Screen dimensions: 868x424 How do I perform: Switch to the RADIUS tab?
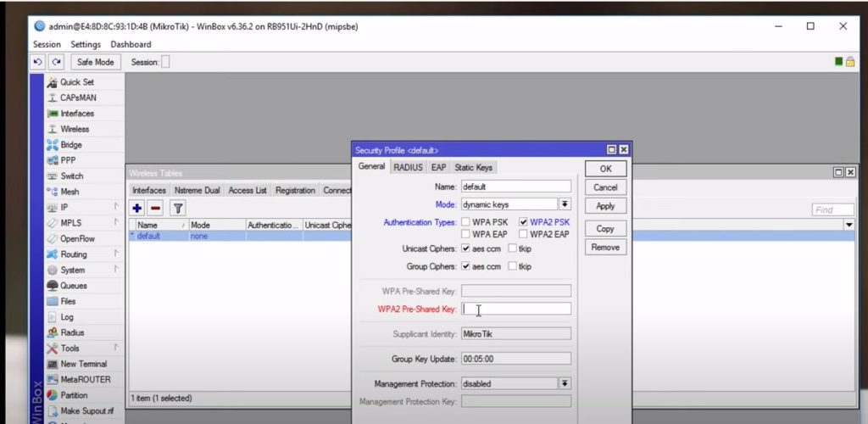tap(408, 167)
